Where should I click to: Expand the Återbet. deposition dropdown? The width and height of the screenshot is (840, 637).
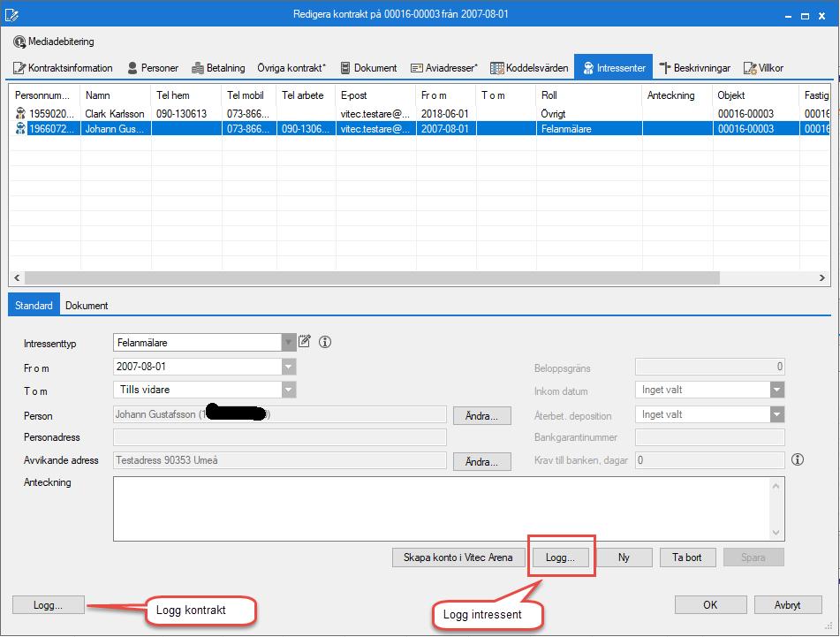(776, 414)
